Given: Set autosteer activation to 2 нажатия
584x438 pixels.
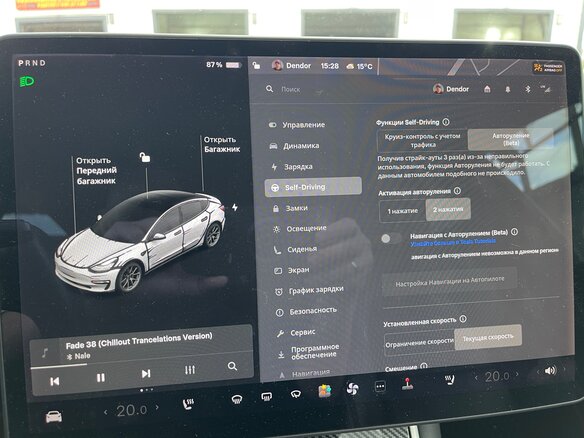Looking at the screenshot, I should point(448,209).
